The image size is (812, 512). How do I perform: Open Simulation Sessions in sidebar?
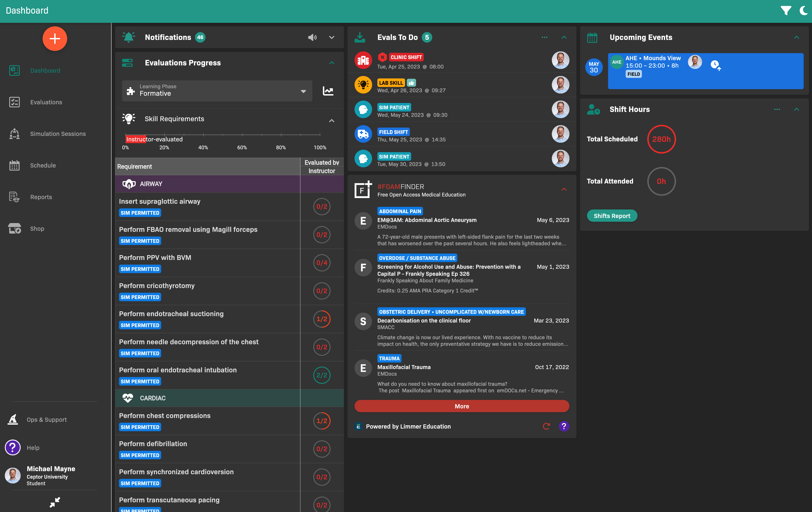pyautogui.click(x=57, y=134)
